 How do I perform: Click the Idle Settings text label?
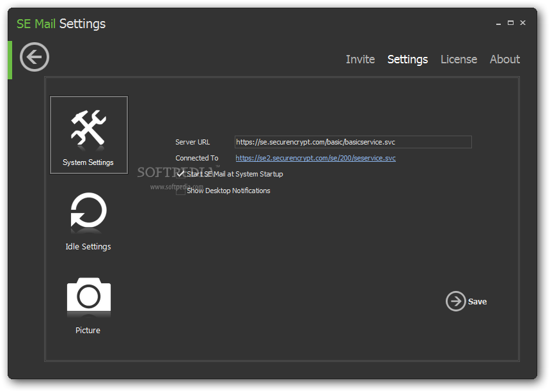(x=88, y=246)
